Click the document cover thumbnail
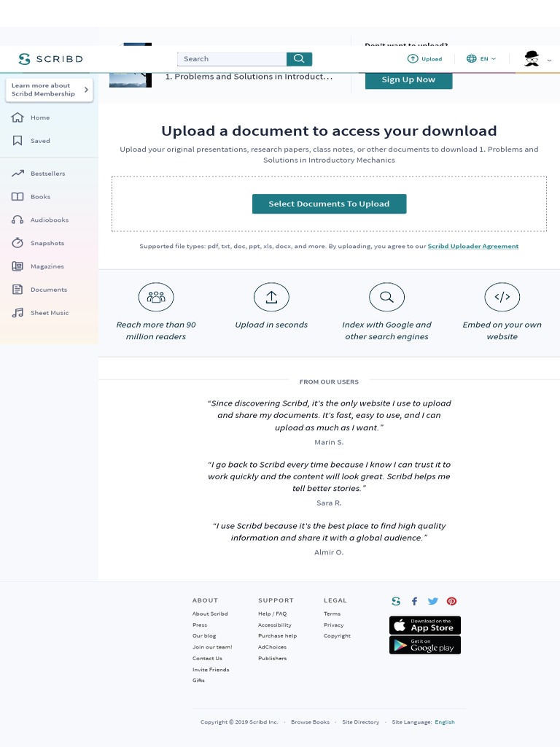 tap(131, 80)
